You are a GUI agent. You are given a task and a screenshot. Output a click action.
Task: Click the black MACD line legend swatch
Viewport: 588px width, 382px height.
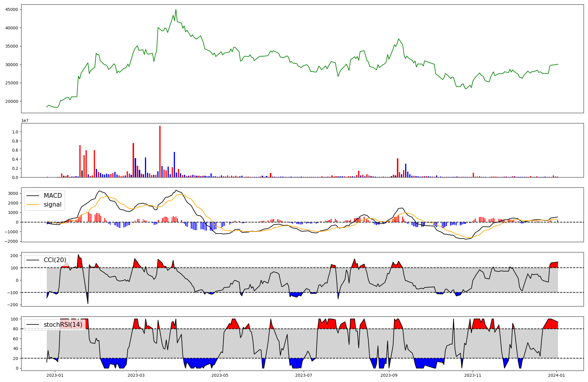pos(33,196)
